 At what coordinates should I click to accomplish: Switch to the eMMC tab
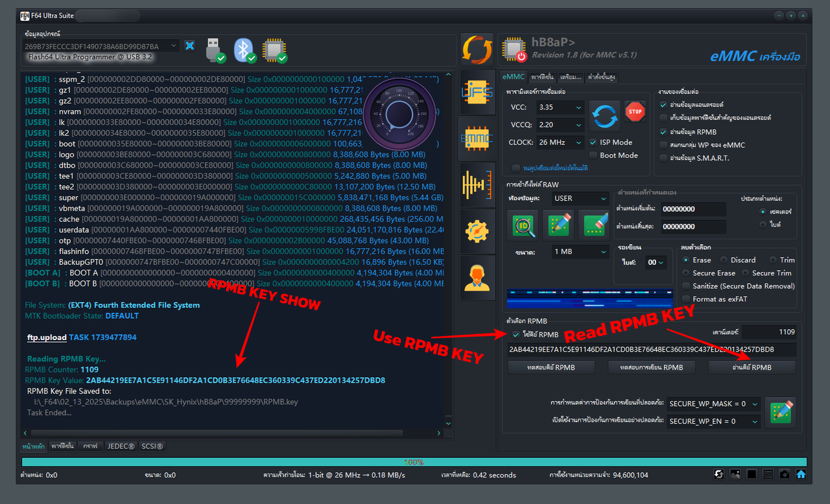click(514, 77)
